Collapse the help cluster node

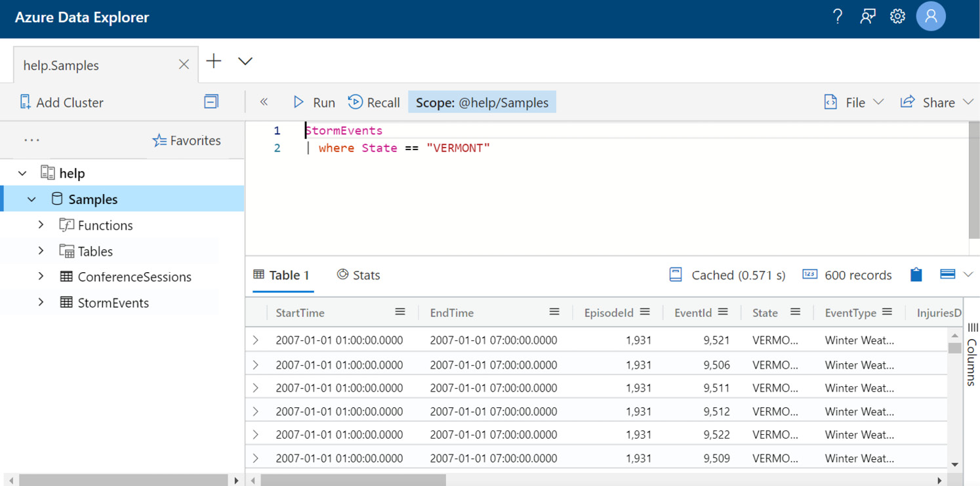[x=22, y=173]
